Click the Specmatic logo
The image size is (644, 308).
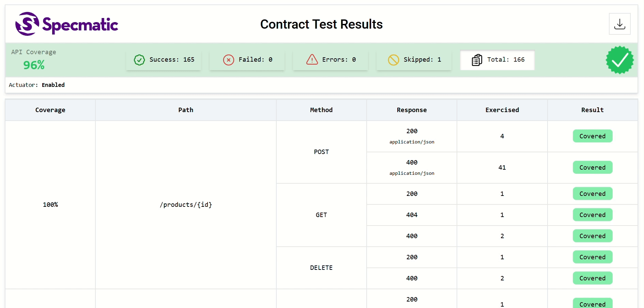(67, 24)
